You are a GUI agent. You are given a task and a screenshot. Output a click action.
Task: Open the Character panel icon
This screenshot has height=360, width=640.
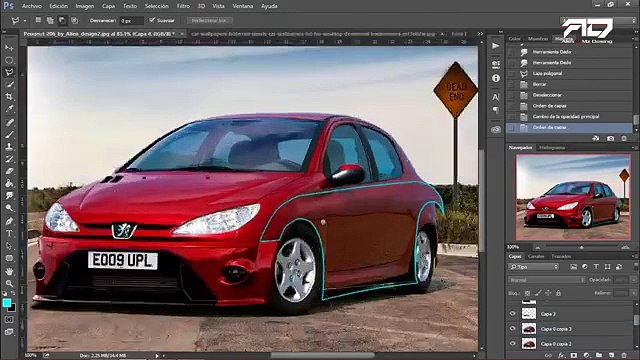[x=496, y=97]
